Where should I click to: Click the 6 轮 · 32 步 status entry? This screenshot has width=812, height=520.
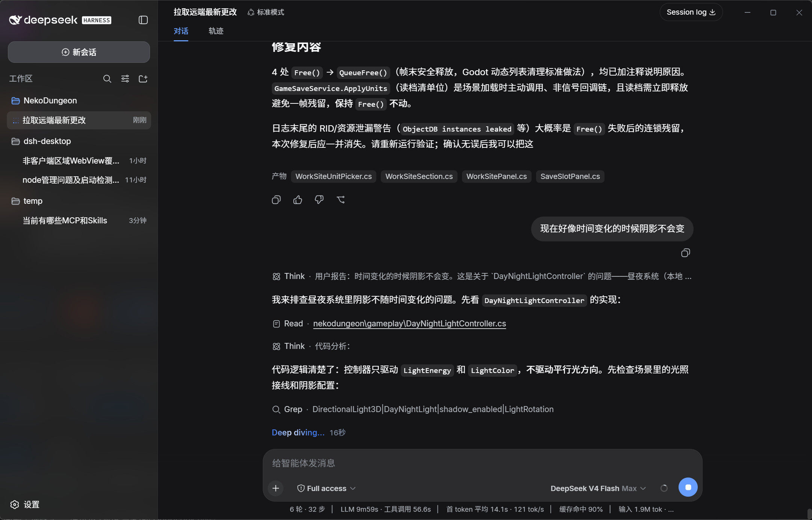(x=307, y=509)
